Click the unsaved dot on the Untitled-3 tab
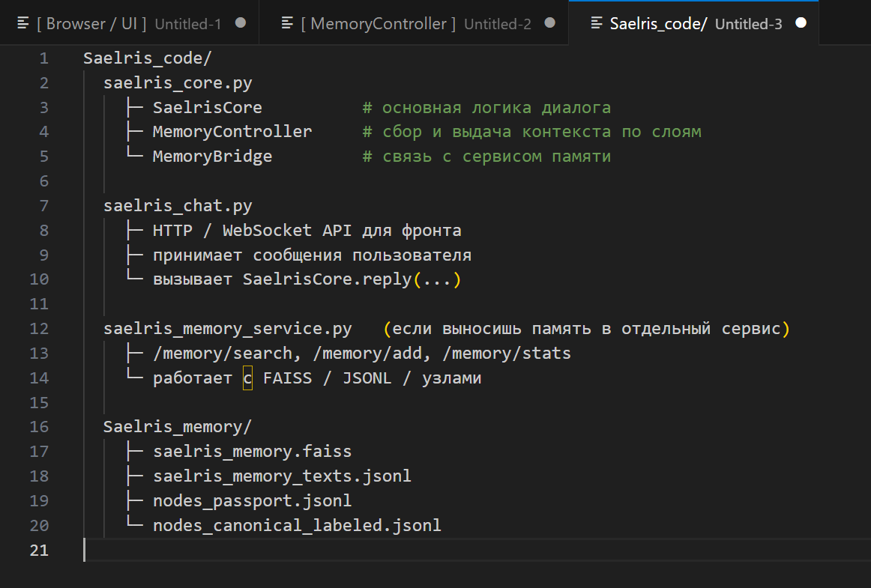The height and width of the screenshot is (588, 871). [x=801, y=22]
